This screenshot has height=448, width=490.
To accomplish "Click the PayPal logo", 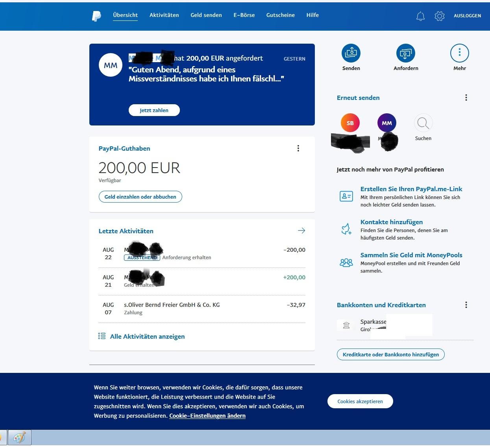I will 96,16.
